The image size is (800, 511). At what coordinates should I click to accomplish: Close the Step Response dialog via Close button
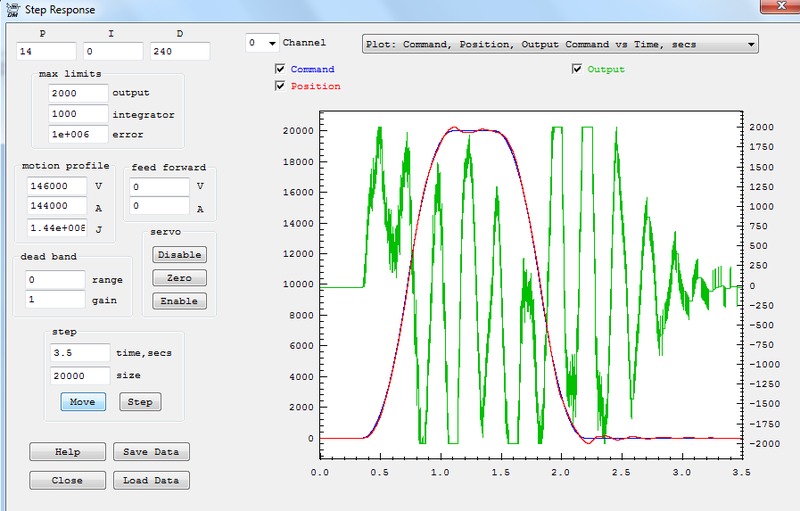(67, 480)
